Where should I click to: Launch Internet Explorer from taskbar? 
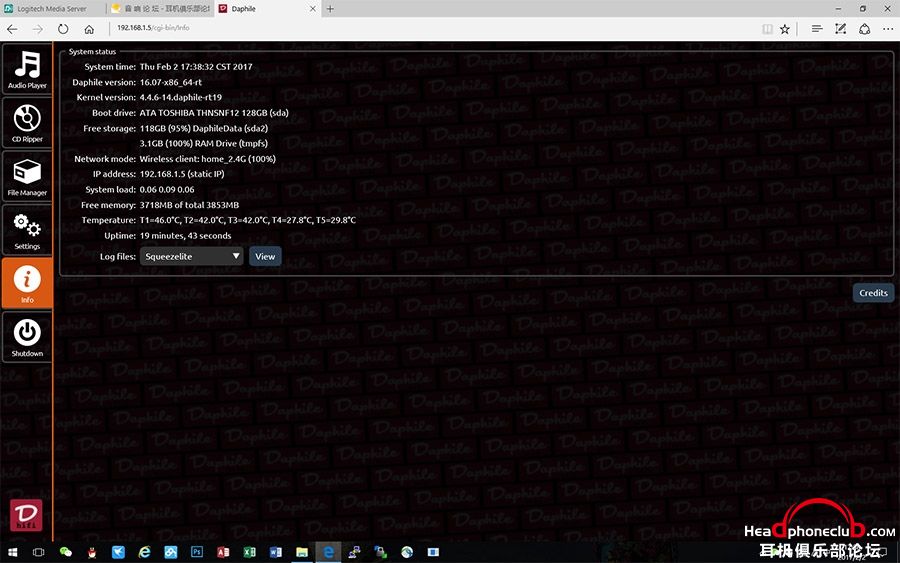pos(145,552)
